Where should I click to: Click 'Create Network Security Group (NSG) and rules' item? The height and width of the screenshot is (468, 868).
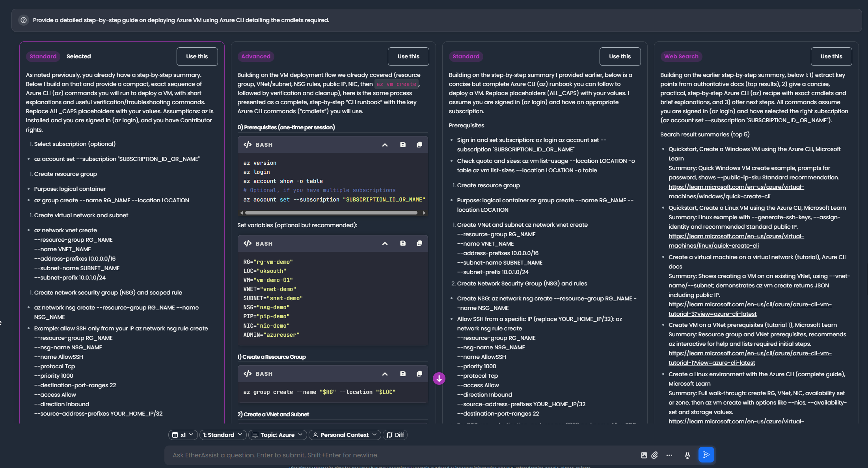tap(522, 283)
